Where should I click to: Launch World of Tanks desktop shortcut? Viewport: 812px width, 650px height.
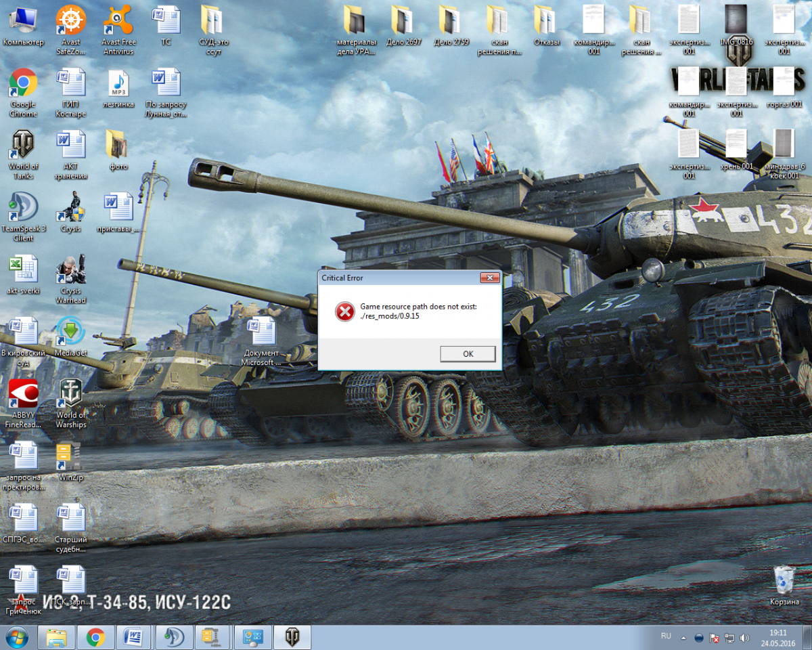[x=23, y=155]
